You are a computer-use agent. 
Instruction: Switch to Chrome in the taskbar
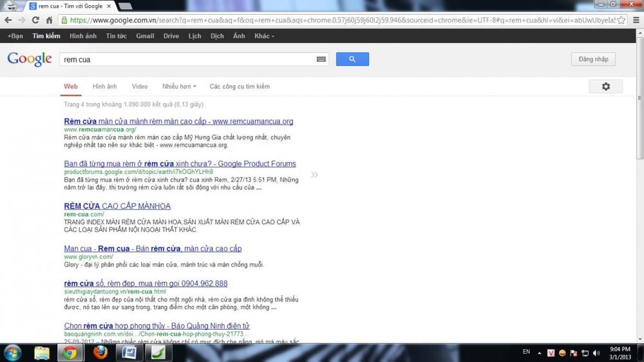(70, 353)
